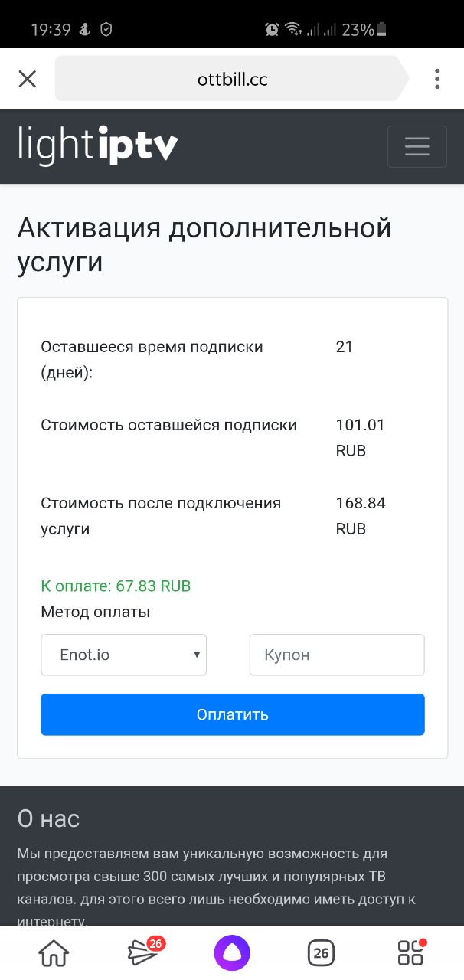Click the lightiptv logo
464x980 pixels.
pyautogui.click(x=97, y=146)
